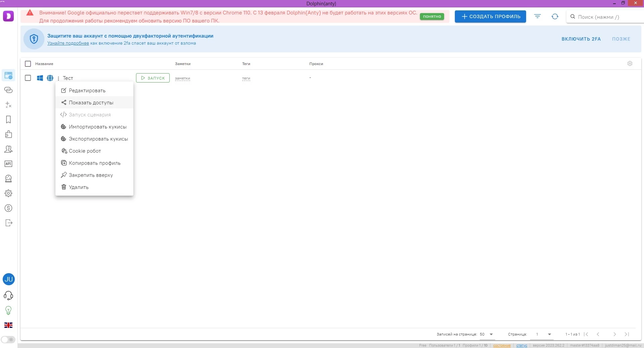Open the robot sidebar icon

coord(8,179)
